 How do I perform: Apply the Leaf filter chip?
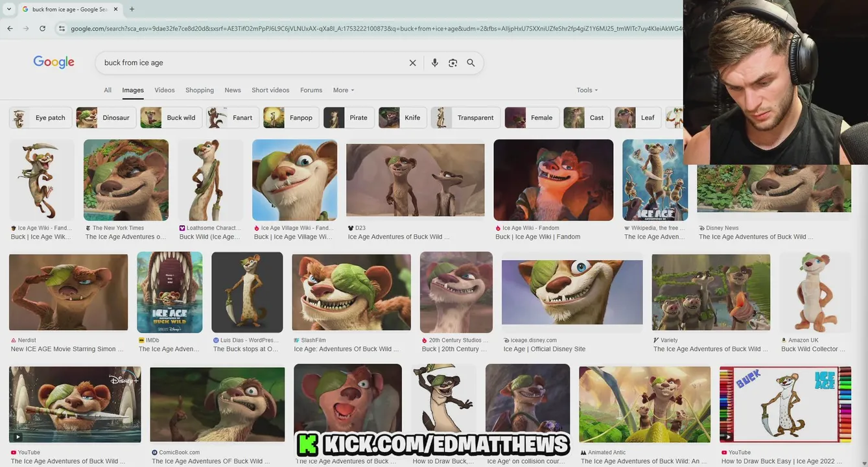(x=638, y=118)
